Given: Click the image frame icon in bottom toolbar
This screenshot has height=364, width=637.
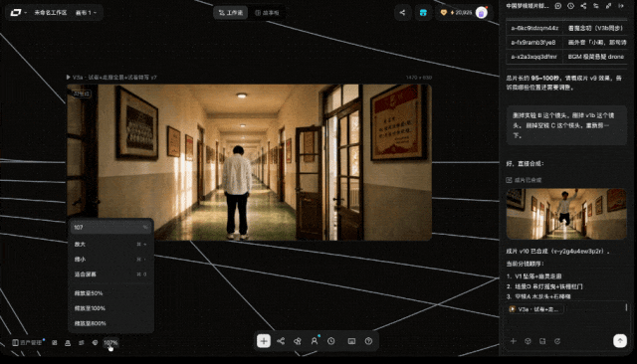Looking at the screenshot, I should point(351,341).
